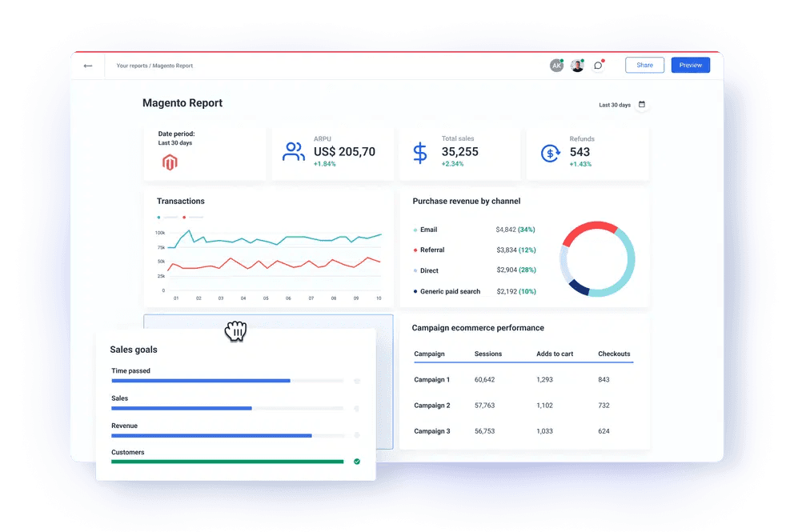Click the +2.34% total sales change
794x532 pixels.
(x=452, y=164)
